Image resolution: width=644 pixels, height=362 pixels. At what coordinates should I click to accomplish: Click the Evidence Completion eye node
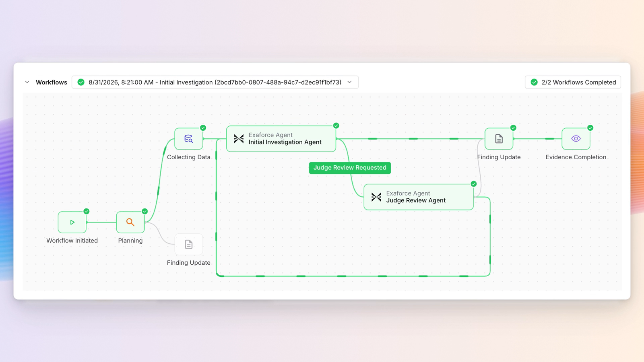576,139
